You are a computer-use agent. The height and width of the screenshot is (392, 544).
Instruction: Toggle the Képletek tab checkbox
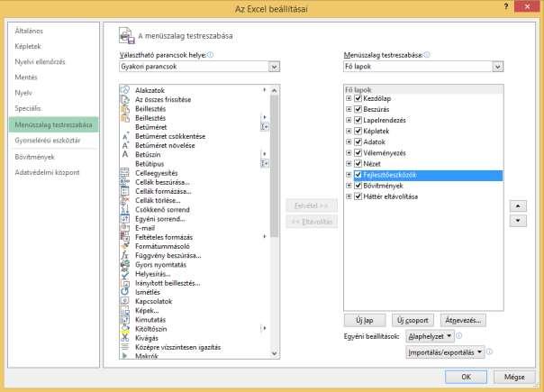coord(358,131)
